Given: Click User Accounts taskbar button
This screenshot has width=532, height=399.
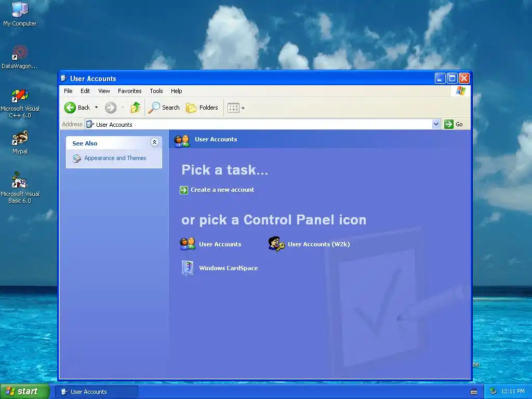Looking at the screenshot, I should [x=97, y=392].
